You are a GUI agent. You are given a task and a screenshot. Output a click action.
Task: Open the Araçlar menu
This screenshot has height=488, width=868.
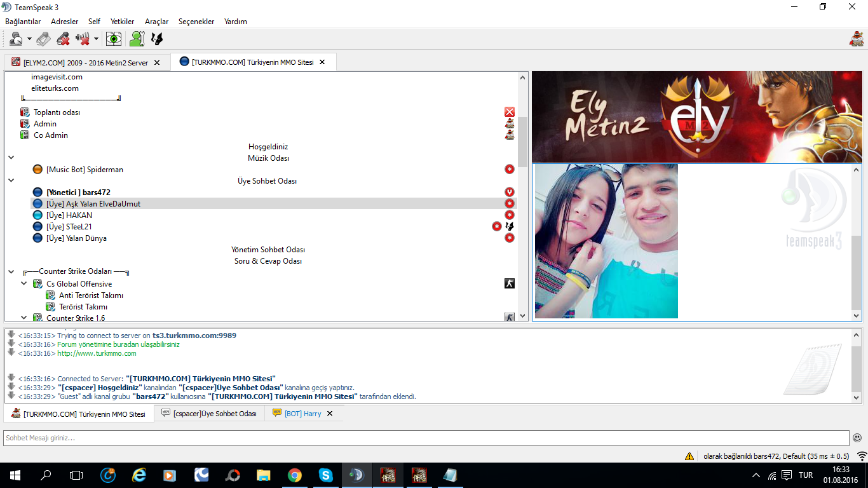(x=157, y=22)
